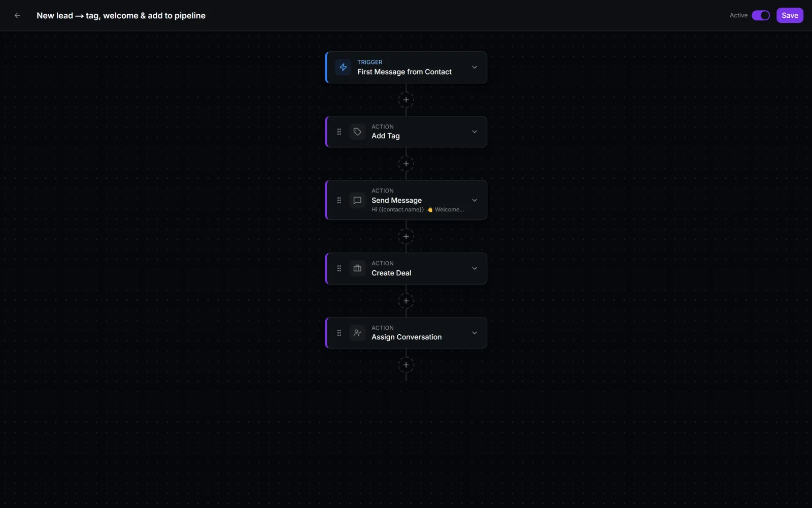Click the 'Send Message' label

tap(396, 200)
